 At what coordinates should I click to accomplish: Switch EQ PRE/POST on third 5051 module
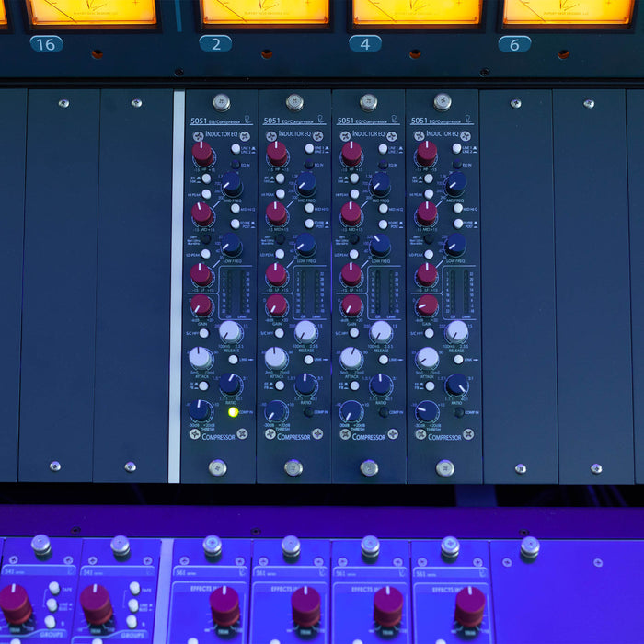tap(384, 224)
